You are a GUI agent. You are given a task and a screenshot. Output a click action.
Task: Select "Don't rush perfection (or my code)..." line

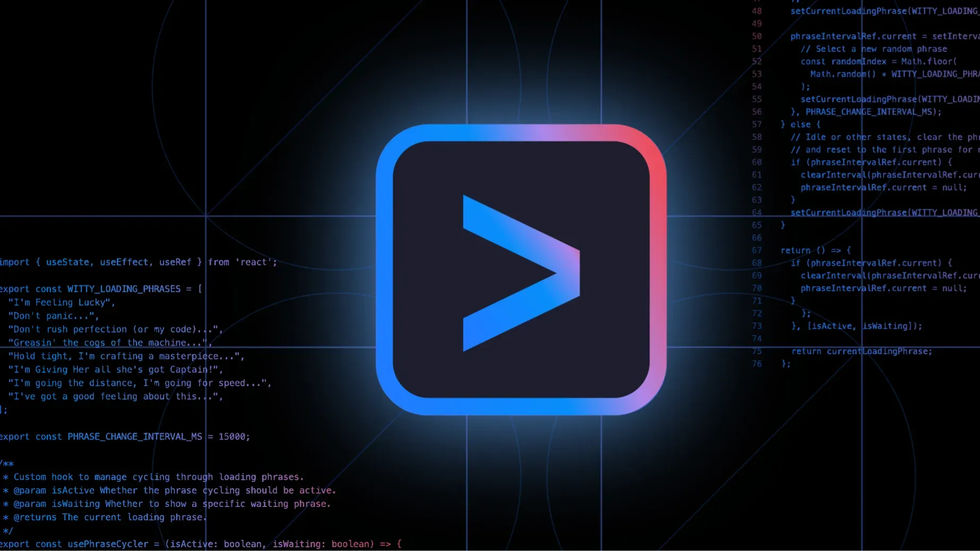[x=115, y=329]
